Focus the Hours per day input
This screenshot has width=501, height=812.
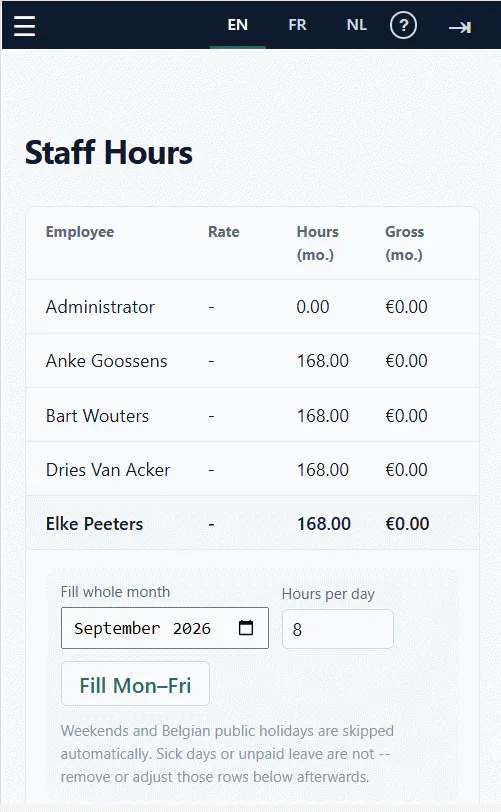tap(338, 629)
